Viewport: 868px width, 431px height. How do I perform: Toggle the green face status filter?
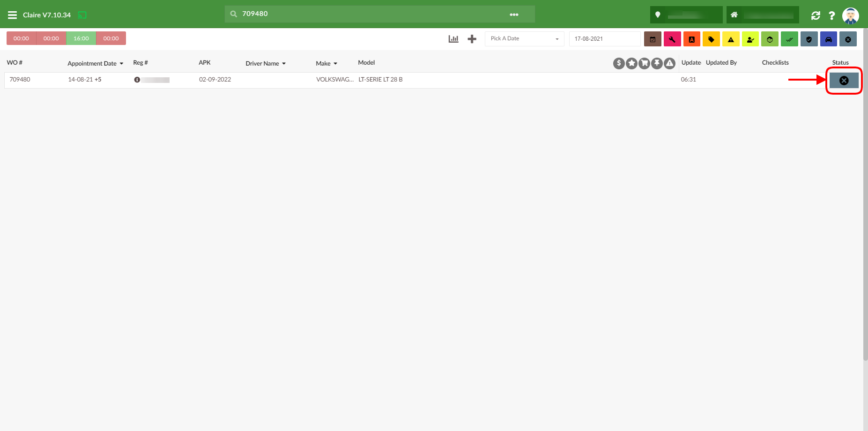pos(770,39)
